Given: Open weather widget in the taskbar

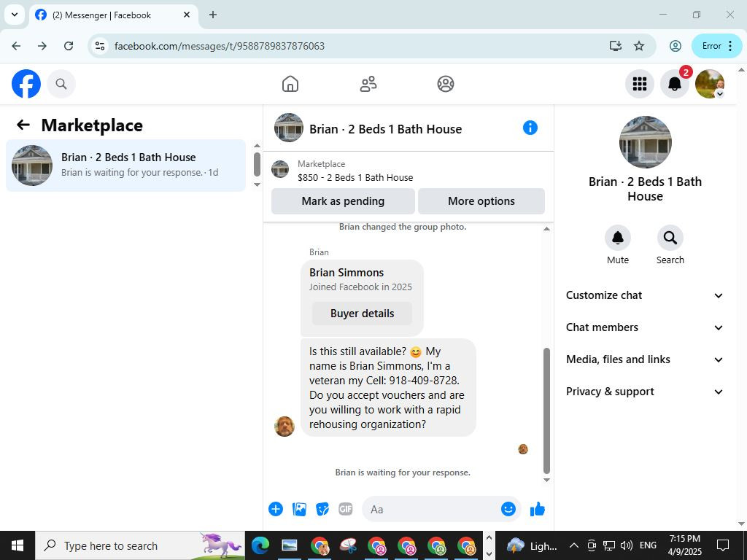Looking at the screenshot, I should pos(532,545).
